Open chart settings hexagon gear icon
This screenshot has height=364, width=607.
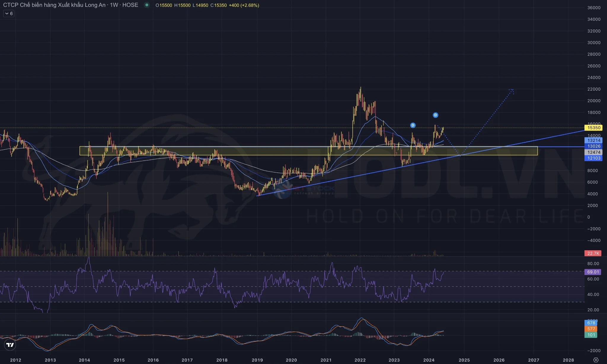(x=596, y=360)
